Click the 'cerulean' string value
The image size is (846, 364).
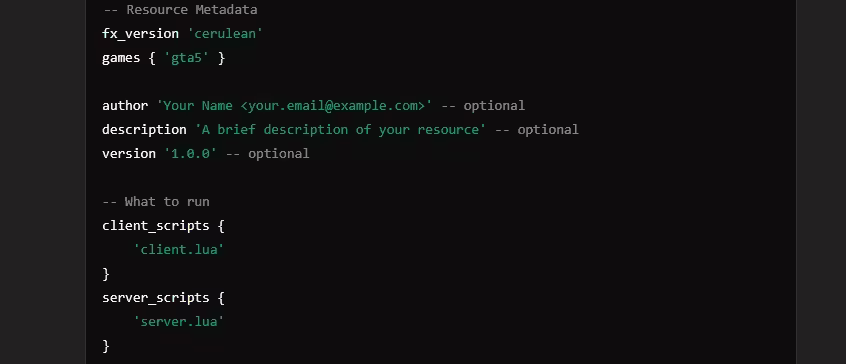[x=225, y=33]
